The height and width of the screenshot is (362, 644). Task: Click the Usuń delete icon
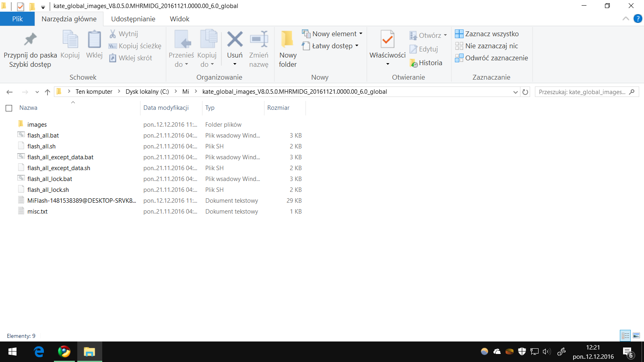point(235,40)
